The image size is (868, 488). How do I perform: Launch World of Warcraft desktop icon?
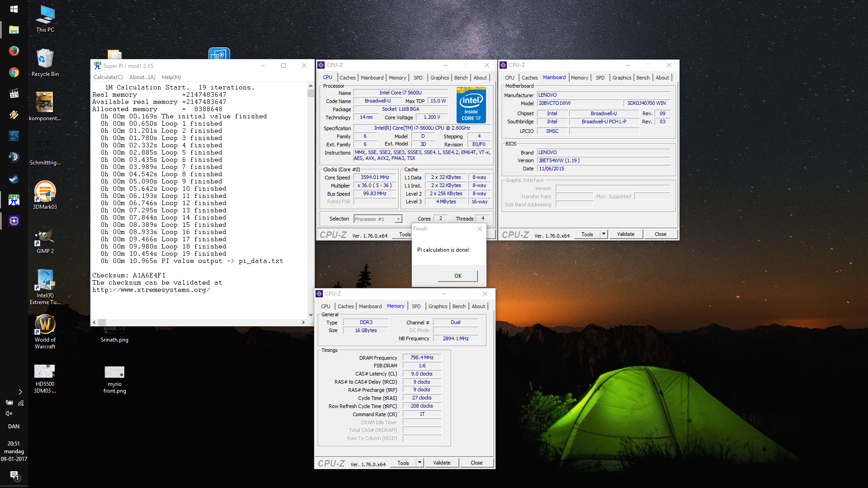click(45, 331)
